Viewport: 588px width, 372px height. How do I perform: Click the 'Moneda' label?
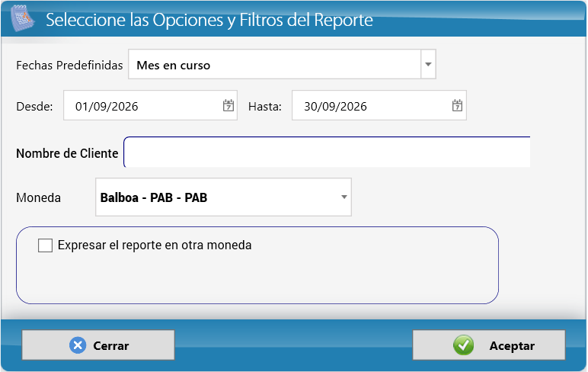[x=38, y=197]
